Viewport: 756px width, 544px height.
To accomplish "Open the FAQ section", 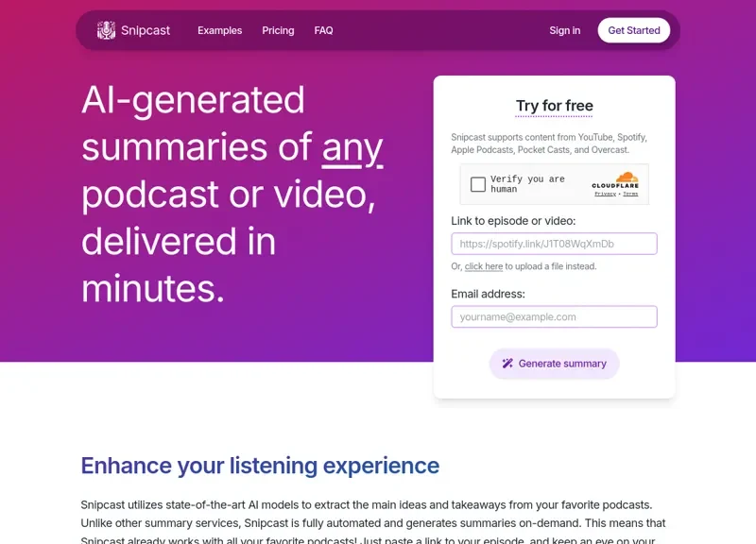I will pos(323,30).
